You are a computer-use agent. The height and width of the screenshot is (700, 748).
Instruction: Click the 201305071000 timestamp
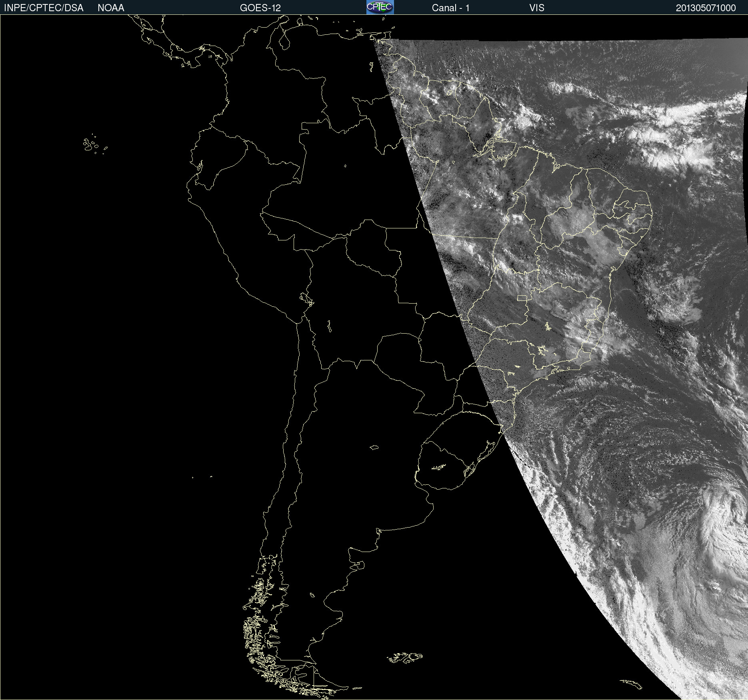706,8
